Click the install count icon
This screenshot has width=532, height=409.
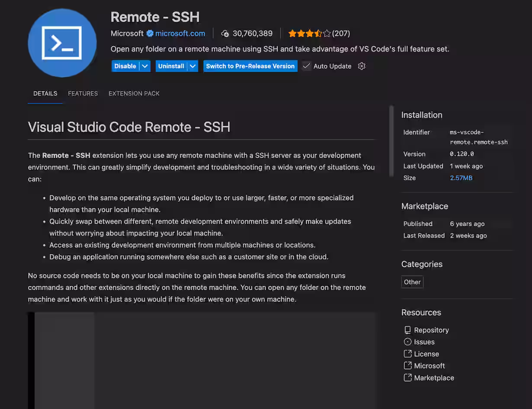pos(225,33)
